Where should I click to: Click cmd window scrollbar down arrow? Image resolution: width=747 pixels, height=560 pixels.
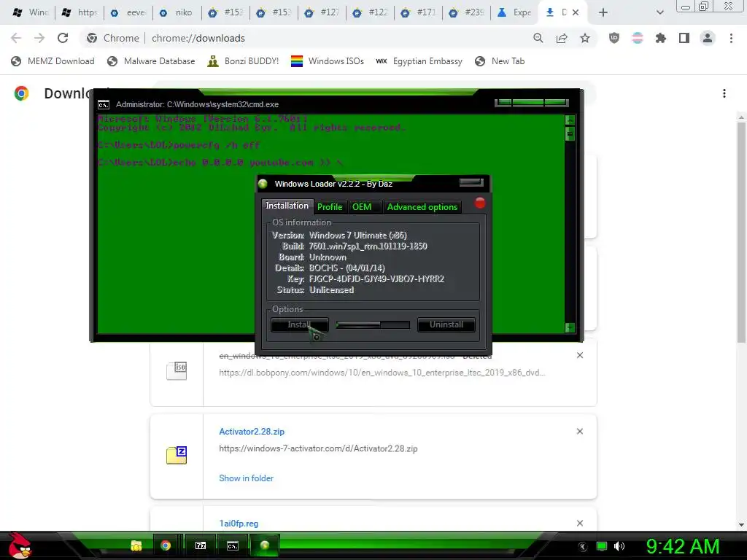point(570,327)
